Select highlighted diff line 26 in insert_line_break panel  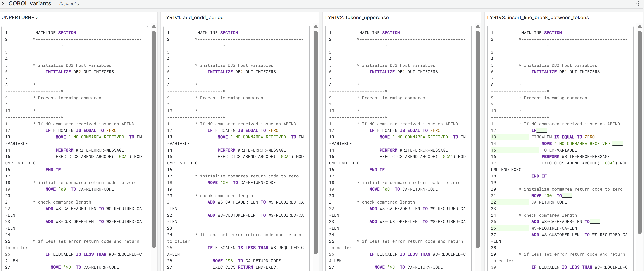click(x=510, y=228)
